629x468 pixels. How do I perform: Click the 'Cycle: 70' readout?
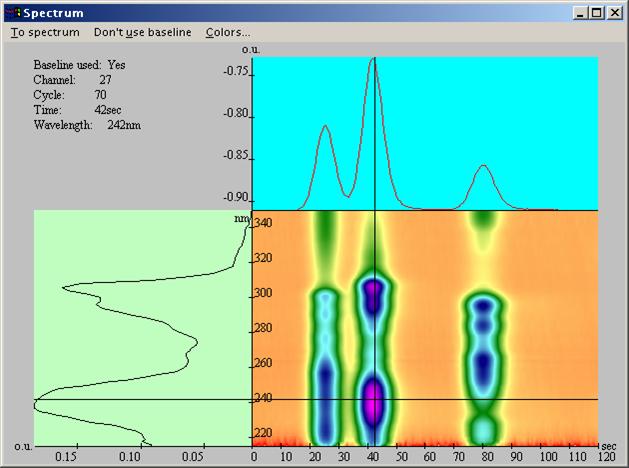click(70, 95)
